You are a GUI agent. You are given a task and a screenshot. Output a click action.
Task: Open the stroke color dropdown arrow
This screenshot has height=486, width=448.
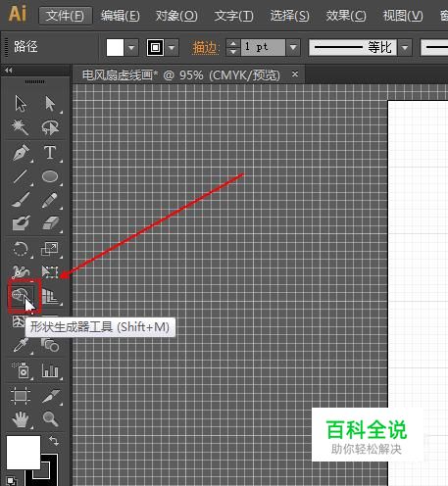pyautogui.click(x=173, y=48)
